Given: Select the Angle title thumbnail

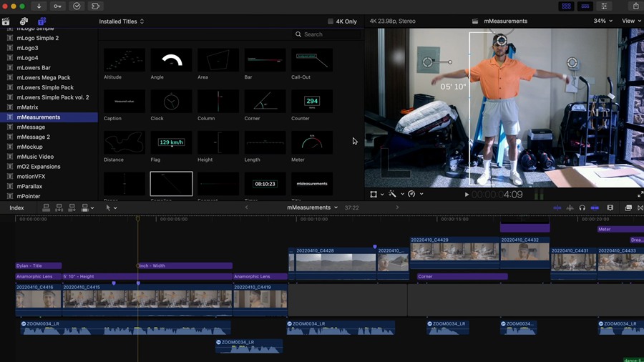Looking at the screenshot, I should point(171,60).
